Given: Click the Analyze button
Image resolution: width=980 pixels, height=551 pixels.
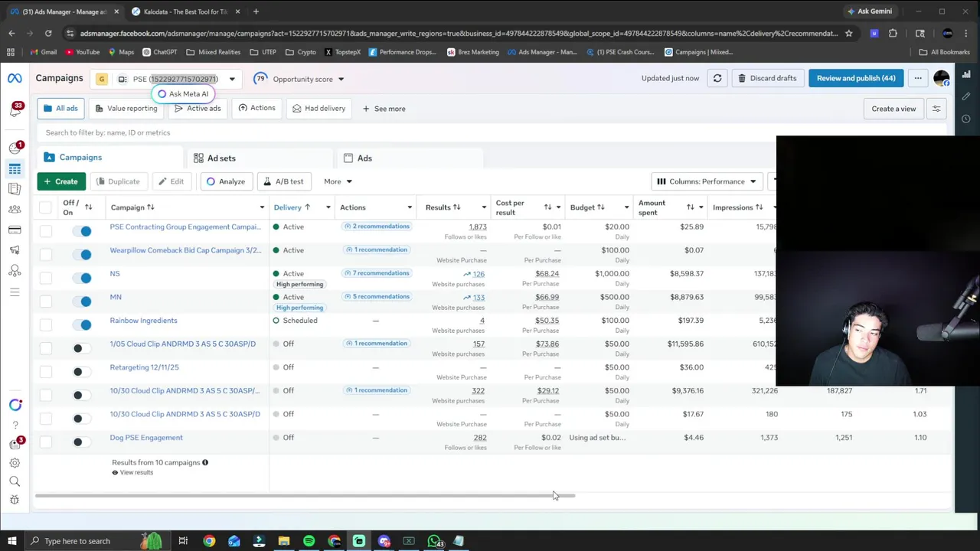Looking at the screenshot, I should pos(226,181).
